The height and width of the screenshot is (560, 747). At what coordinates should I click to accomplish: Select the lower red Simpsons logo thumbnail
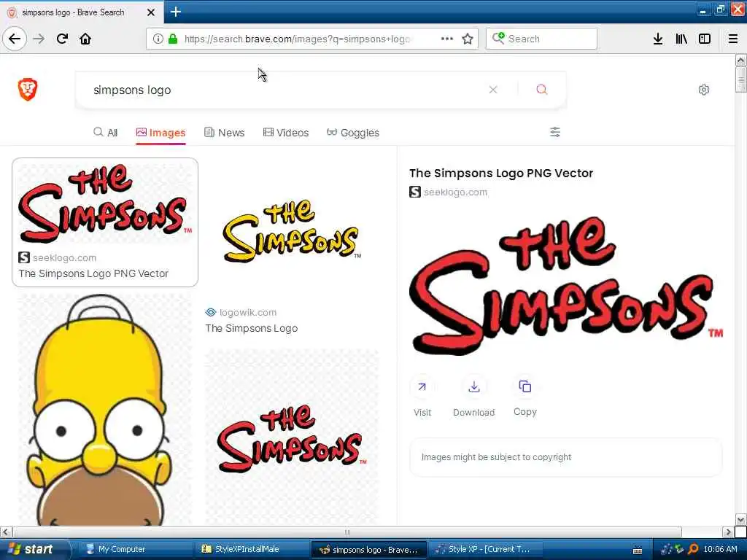coord(292,437)
